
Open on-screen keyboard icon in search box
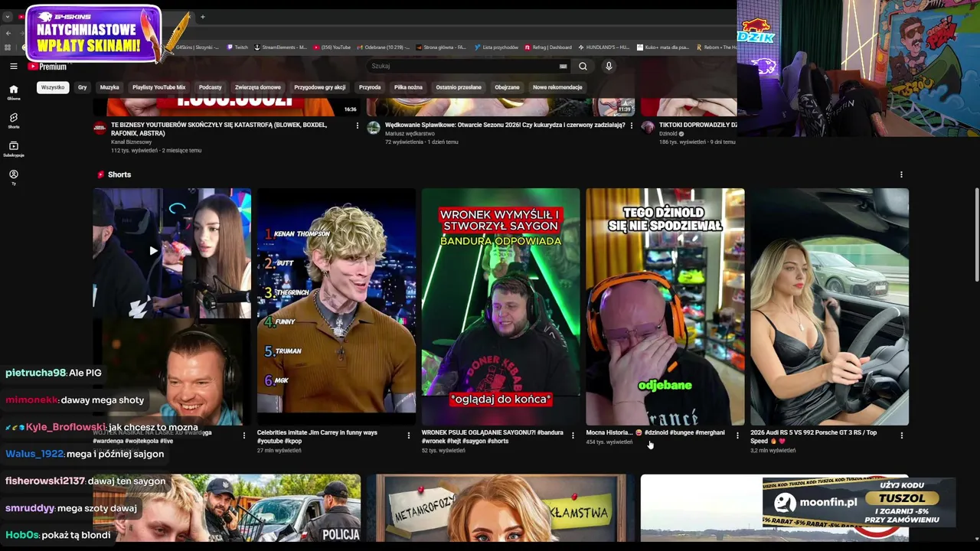coord(563,67)
